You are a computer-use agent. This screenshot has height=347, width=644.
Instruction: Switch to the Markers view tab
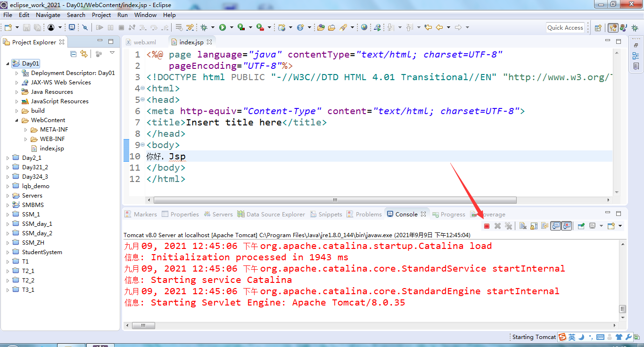pyautogui.click(x=140, y=214)
